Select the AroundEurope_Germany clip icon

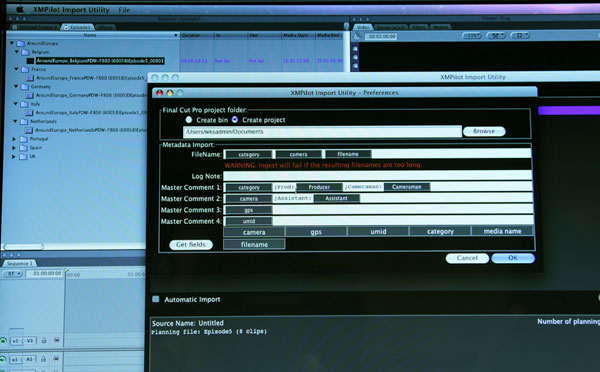(29, 95)
